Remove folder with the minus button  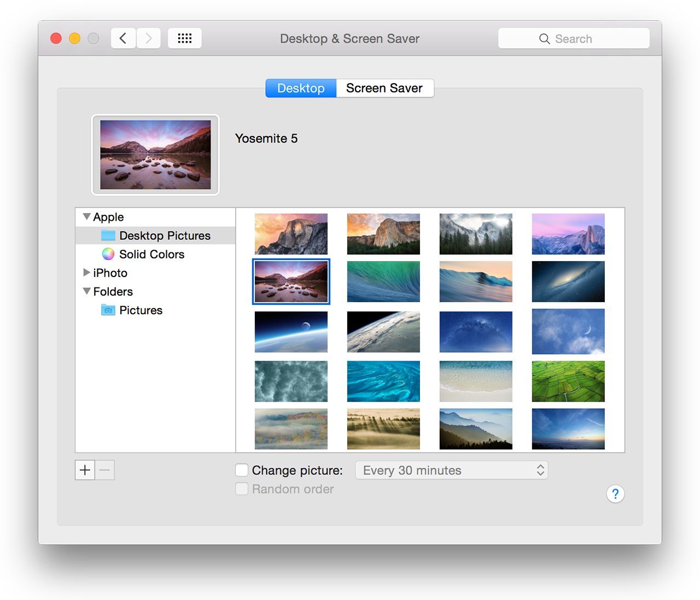pos(105,470)
